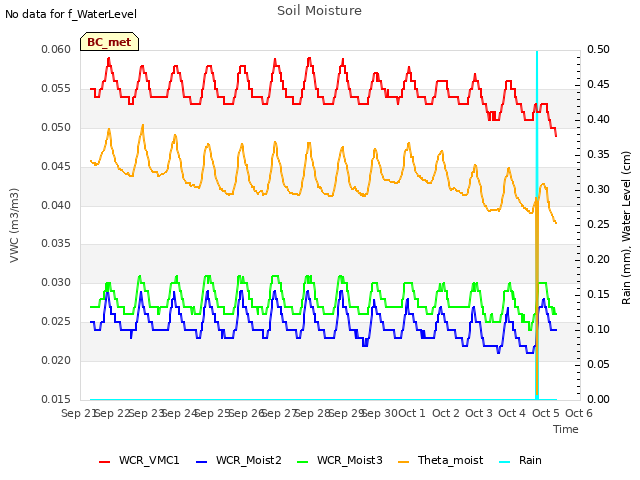Click the blue WCR_Moist2 legend swatch
The height and width of the screenshot is (480, 640).
point(202,462)
